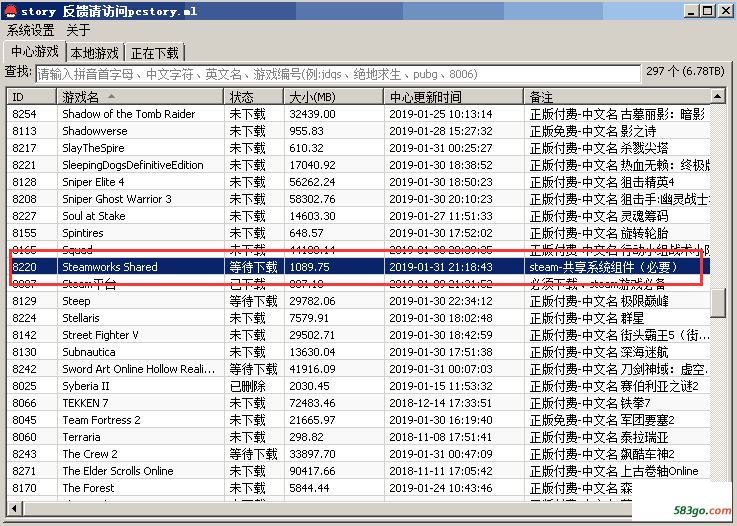Click size value 17040.92
Image resolution: width=737 pixels, height=526 pixels.
(x=312, y=165)
